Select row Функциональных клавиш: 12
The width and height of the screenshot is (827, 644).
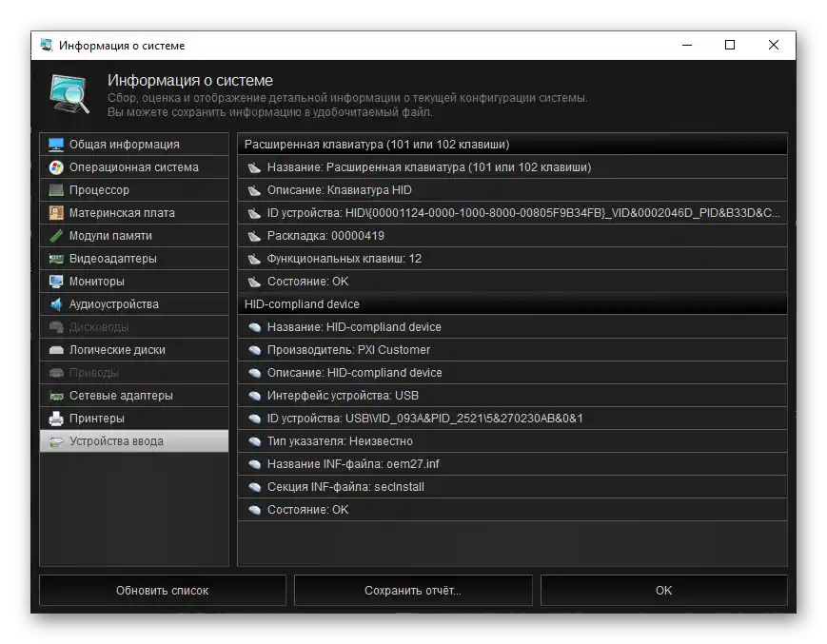[512, 259]
